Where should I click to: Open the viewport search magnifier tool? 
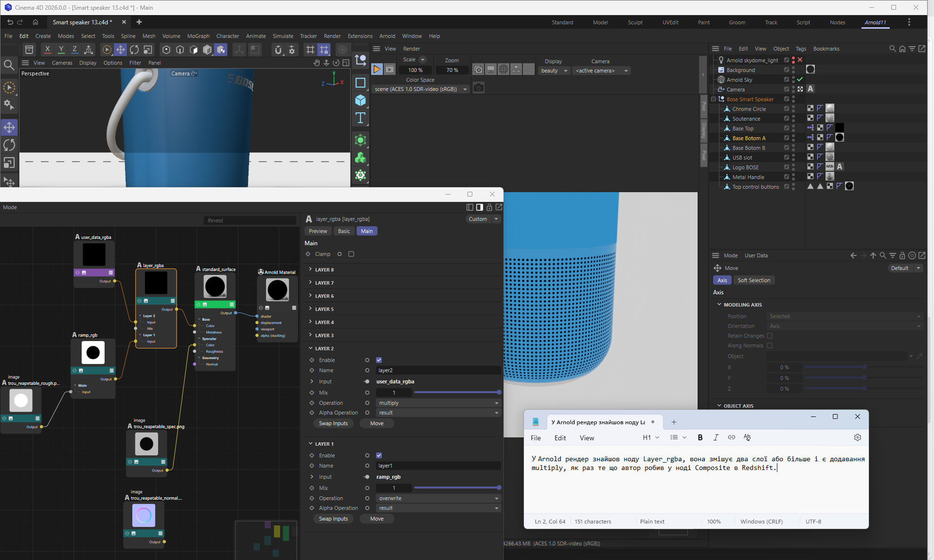pyautogui.click(x=9, y=65)
